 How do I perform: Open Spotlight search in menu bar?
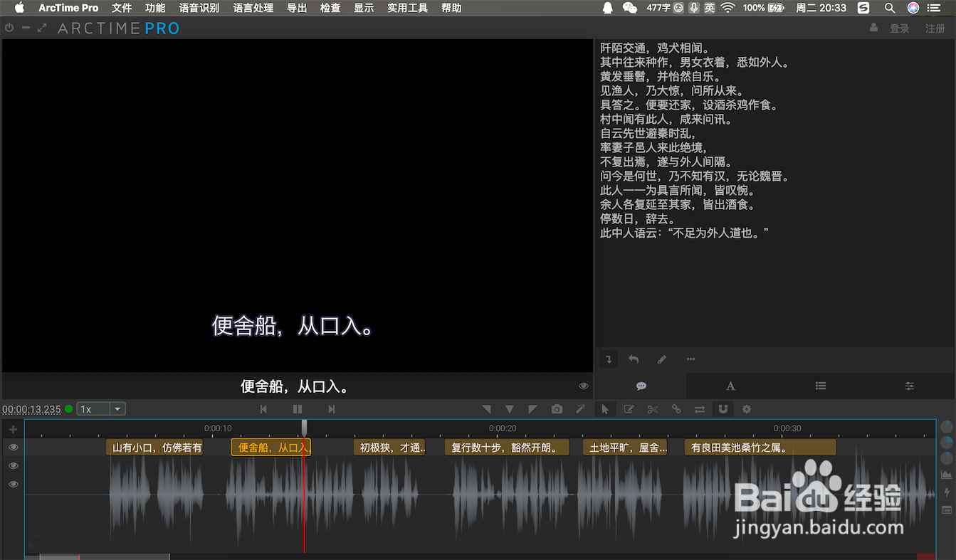coord(890,8)
